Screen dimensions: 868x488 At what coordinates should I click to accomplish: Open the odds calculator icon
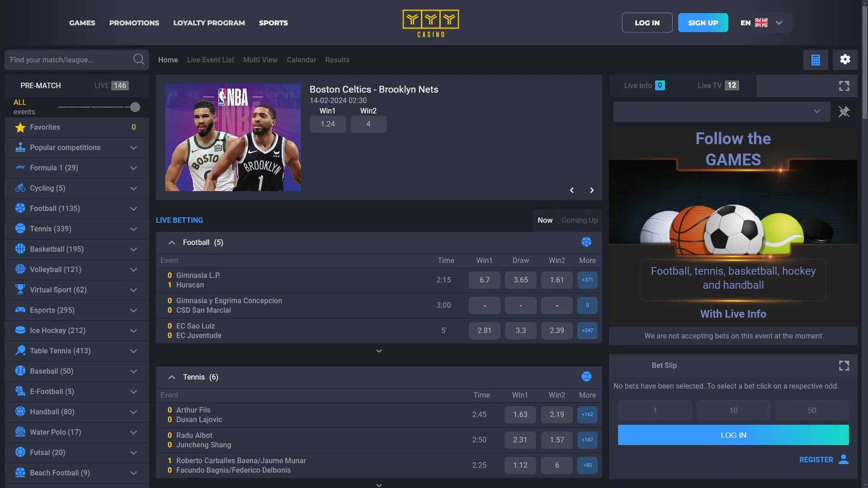click(x=816, y=60)
